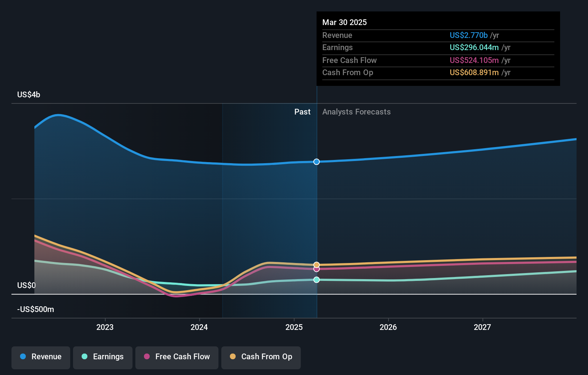Viewport: 588px width, 375px height.
Task: Toggle the Free Cash Flow legend button
Action: click(177, 357)
